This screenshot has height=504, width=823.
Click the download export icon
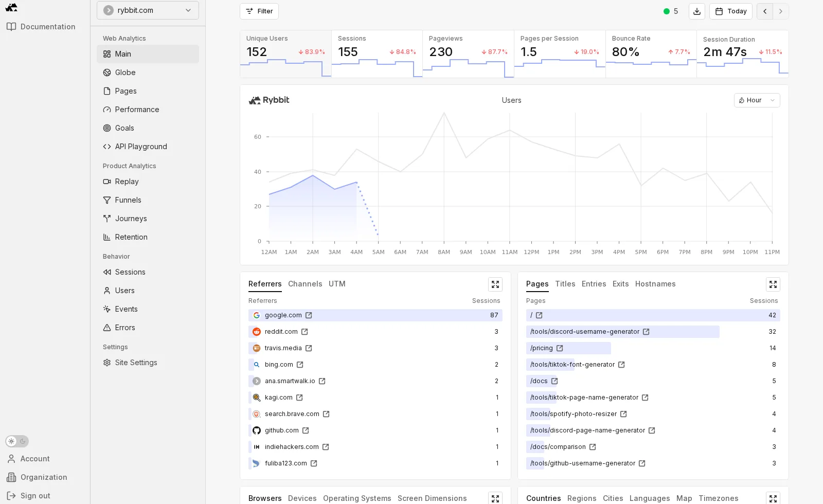pyautogui.click(x=697, y=11)
